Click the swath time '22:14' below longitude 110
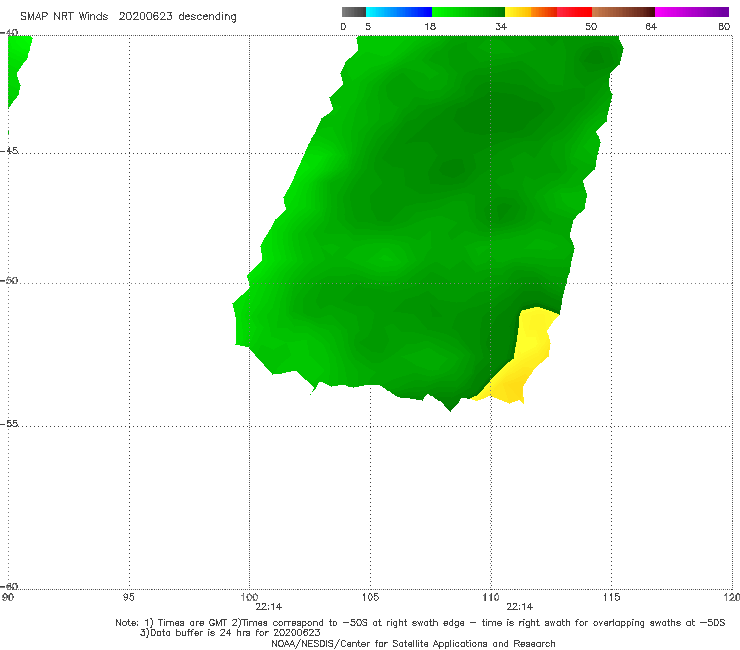The width and height of the screenshot is (740, 650). tap(520, 607)
